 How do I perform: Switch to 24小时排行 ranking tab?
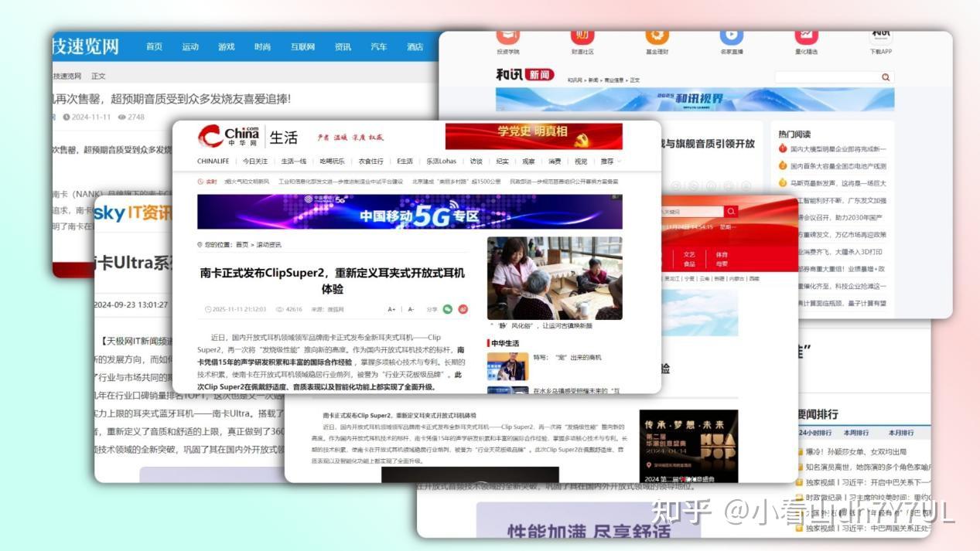pyautogui.click(x=815, y=434)
